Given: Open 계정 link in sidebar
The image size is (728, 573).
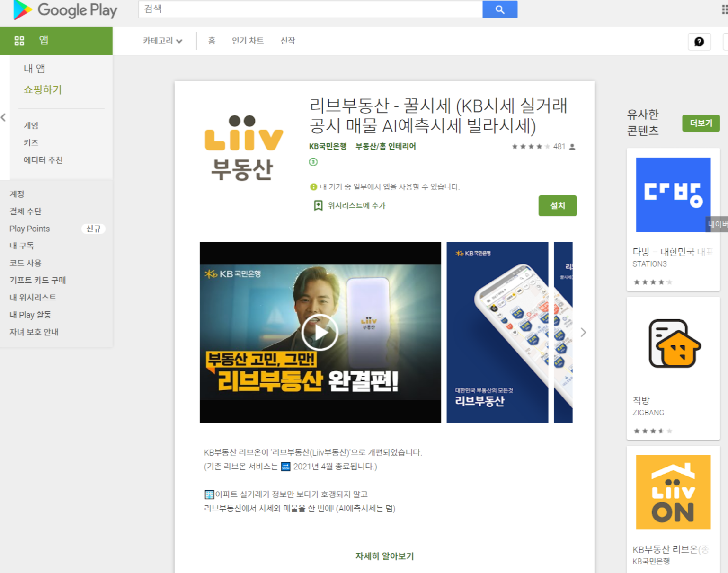Looking at the screenshot, I should click(17, 194).
